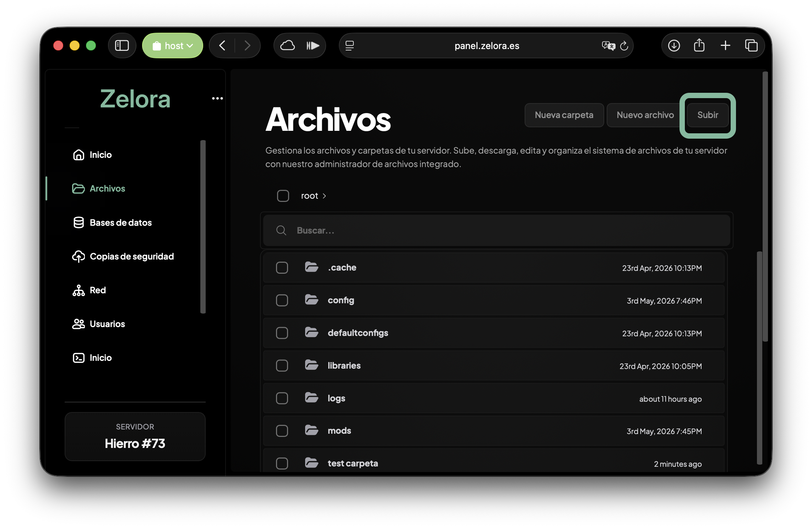
Task: Toggle the Safari sidebar icon
Action: [122, 46]
